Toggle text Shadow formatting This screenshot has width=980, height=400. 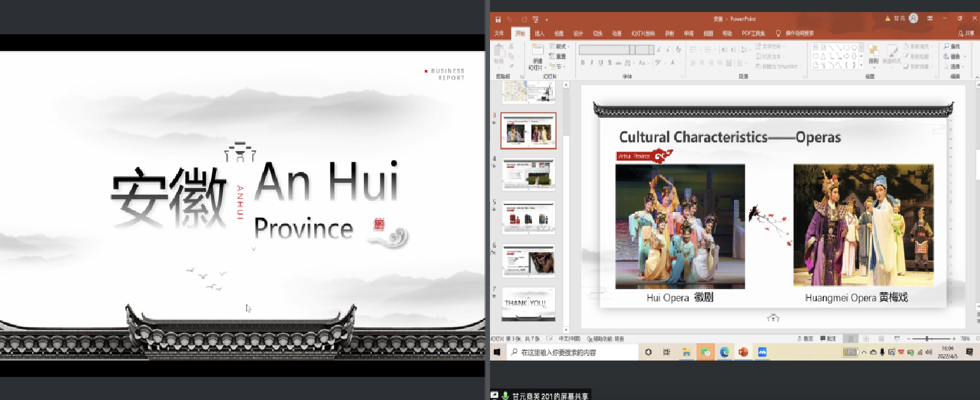tap(610, 62)
